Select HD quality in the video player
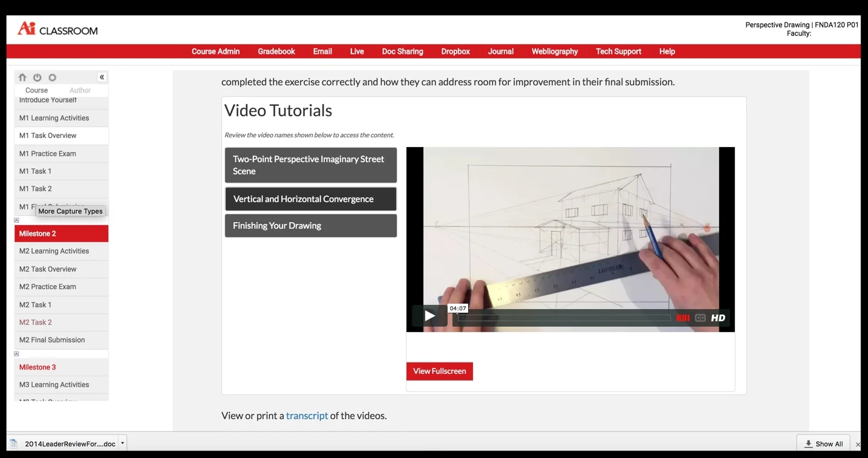 pyautogui.click(x=717, y=317)
